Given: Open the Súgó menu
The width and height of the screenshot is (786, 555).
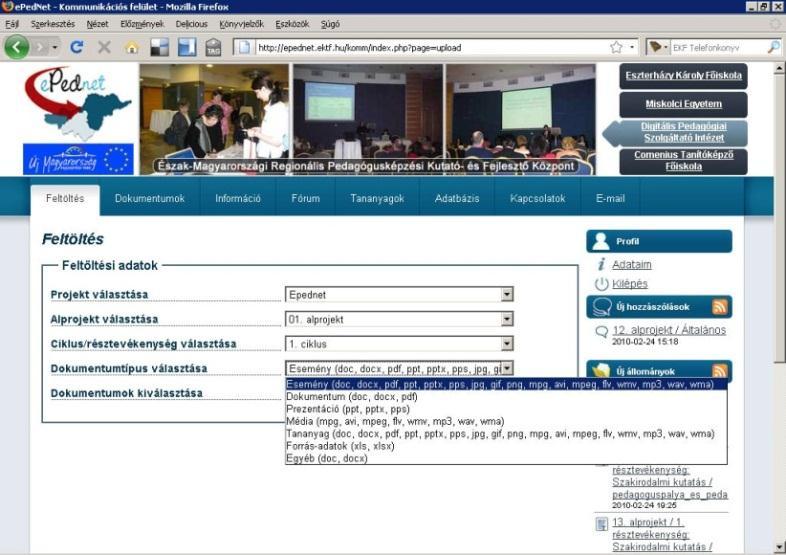Looking at the screenshot, I should coord(330,24).
